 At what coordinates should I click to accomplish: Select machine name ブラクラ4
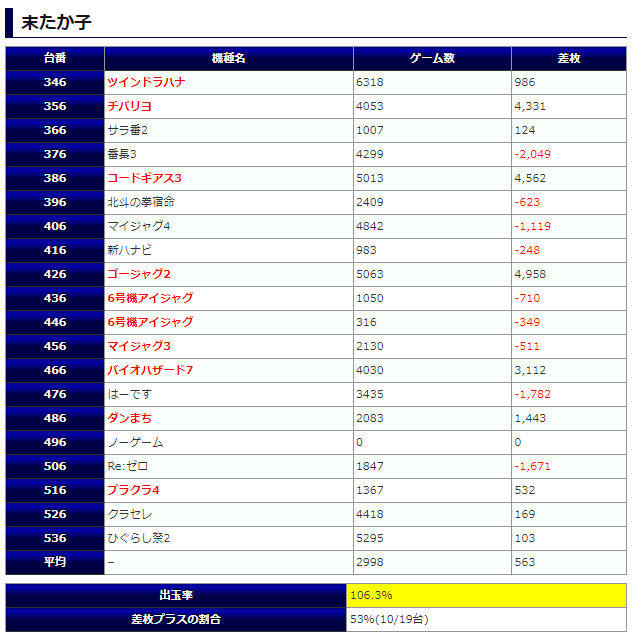pyautogui.click(x=133, y=490)
